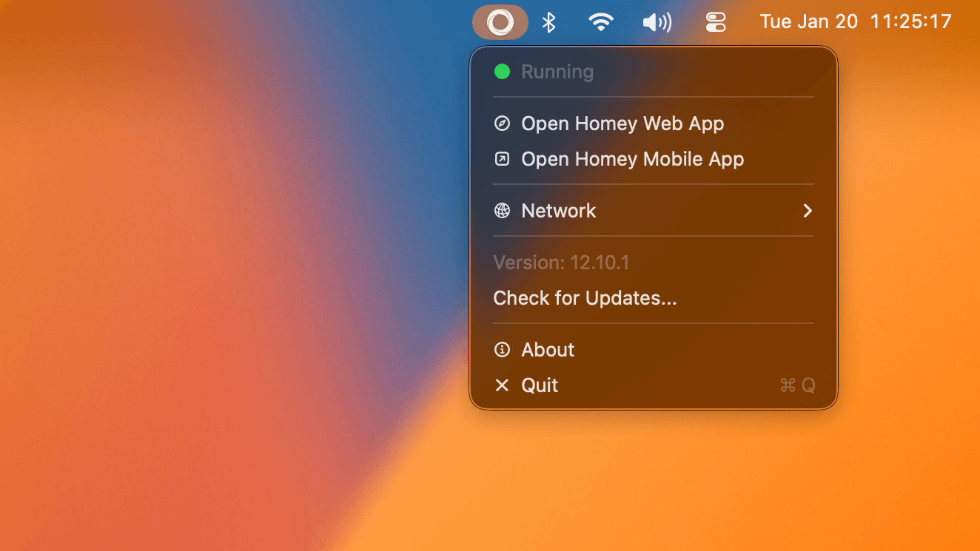The height and width of the screenshot is (551, 980).
Task: Click the info icon beside About
Action: (503, 349)
